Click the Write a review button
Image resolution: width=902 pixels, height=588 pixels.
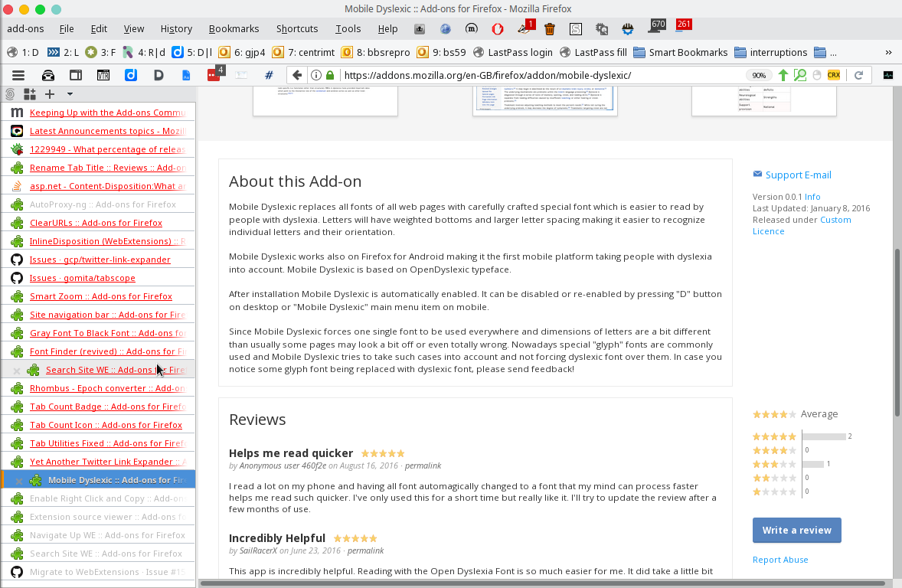click(x=797, y=531)
